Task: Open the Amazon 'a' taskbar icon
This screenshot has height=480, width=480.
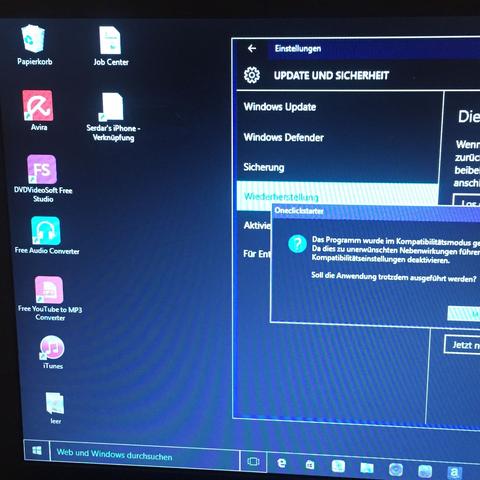Action: pyautogui.click(x=454, y=472)
